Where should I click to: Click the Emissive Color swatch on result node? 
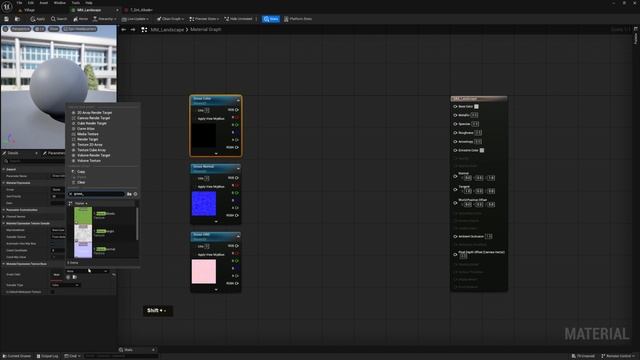coord(482,150)
